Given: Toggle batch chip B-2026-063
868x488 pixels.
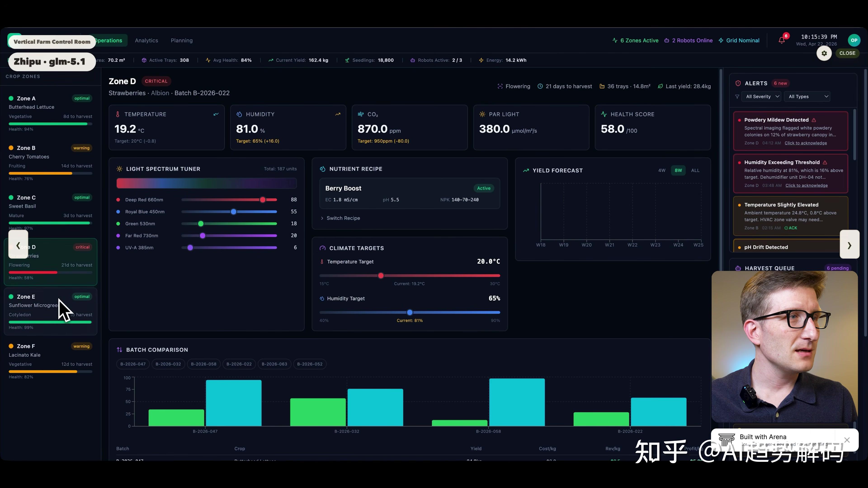Looking at the screenshot, I should pos(274,364).
